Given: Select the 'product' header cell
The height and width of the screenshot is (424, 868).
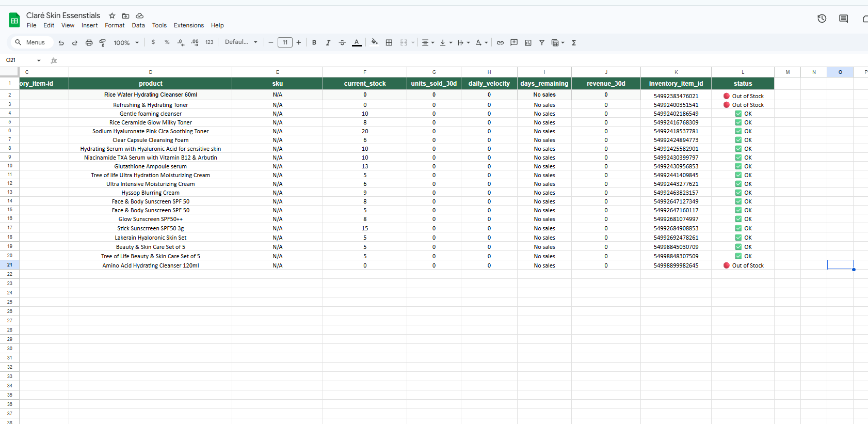Looking at the screenshot, I should [x=151, y=84].
